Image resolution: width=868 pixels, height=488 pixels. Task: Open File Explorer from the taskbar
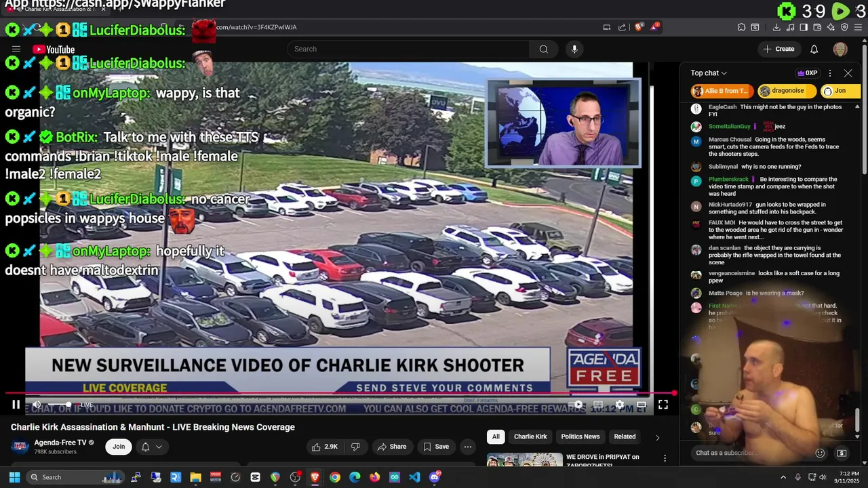coord(195,477)
